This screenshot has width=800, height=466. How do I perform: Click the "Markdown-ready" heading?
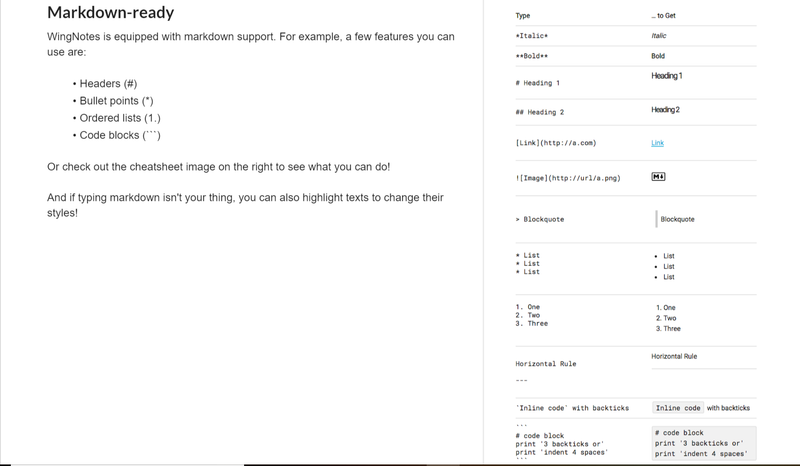[110, 12]
